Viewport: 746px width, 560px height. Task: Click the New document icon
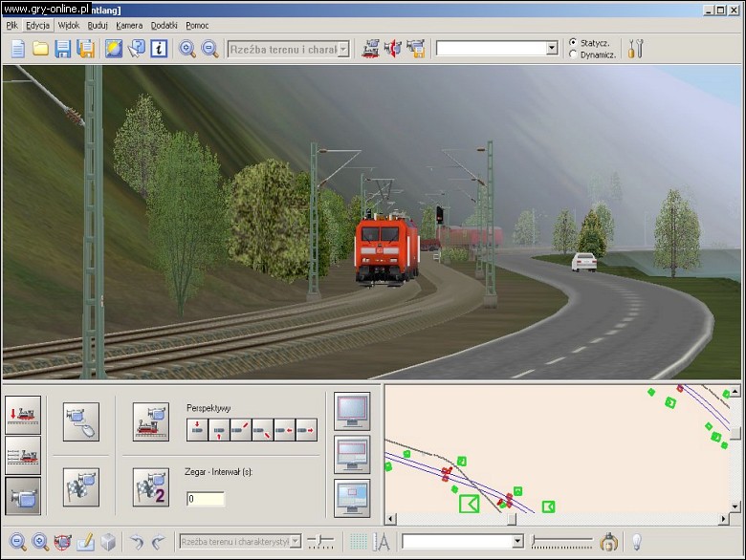tap(17, 49)
